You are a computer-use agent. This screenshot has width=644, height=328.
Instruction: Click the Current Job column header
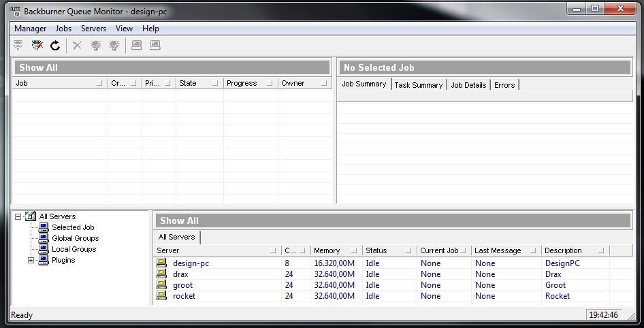click(x=444, y=250)
